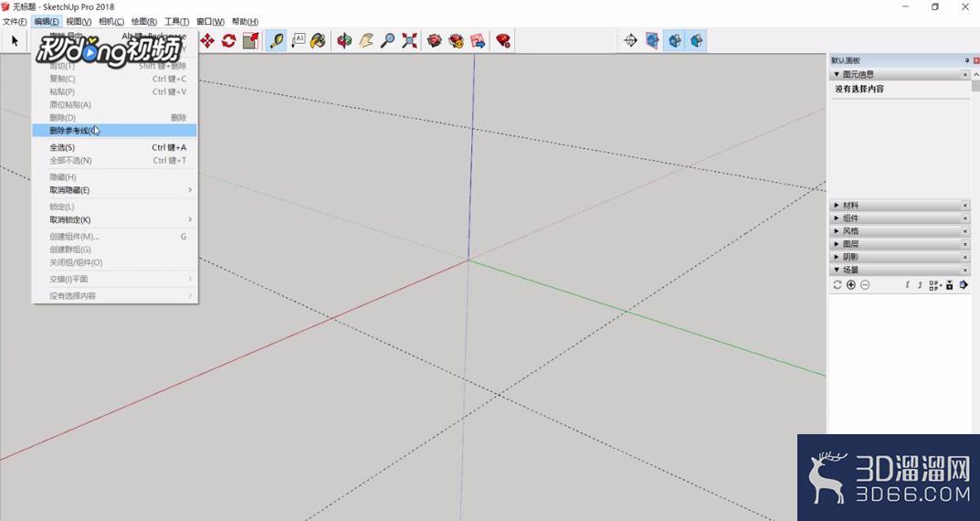Screen dimensions: 980x521
Task: Open the red ruby Extension Manager icon
Action: click(503, 41)
